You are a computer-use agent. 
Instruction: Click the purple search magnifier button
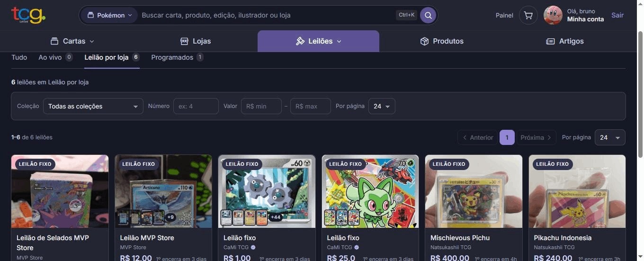click(x=428, y=15)
